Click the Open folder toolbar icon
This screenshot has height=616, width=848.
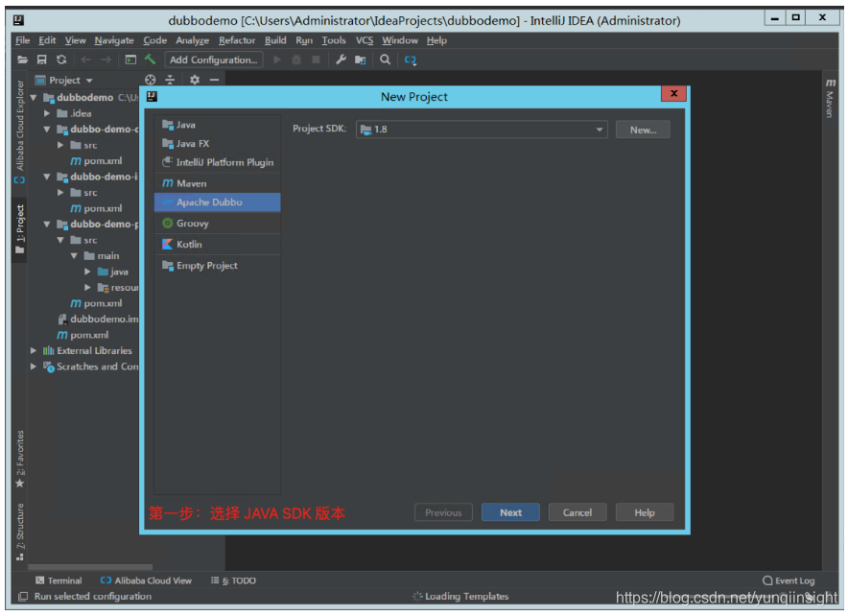point(22,59)
